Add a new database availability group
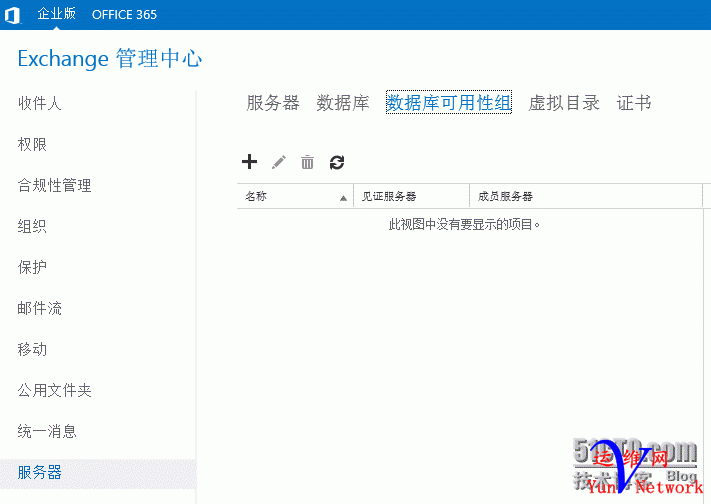The height and width of the screenshot is (504, 711). click(249, 161)
